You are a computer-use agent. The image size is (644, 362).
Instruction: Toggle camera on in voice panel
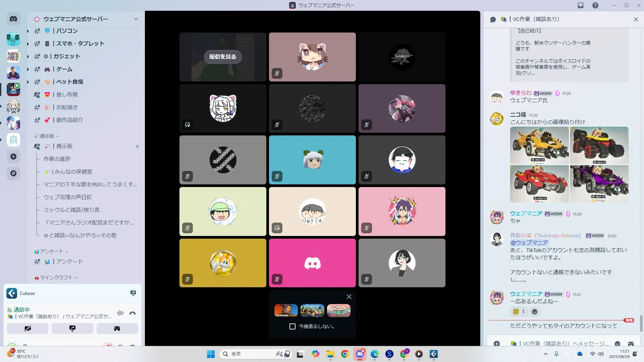click(x=28, y=328)
